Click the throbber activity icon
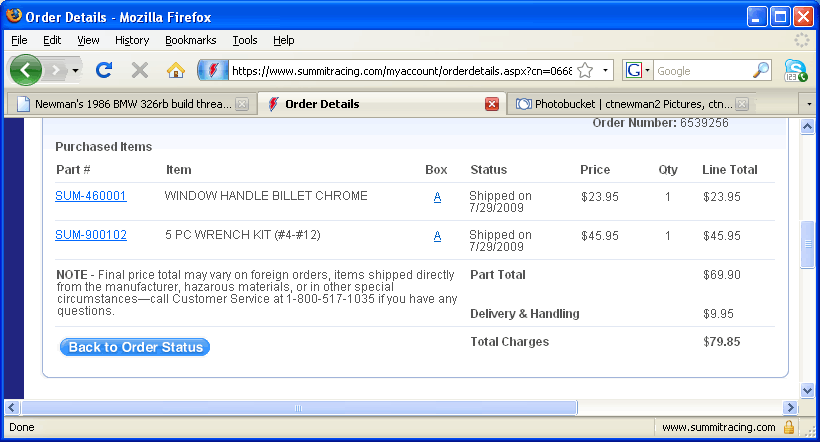This screenshot has height=442, width=820. [801, 40]
